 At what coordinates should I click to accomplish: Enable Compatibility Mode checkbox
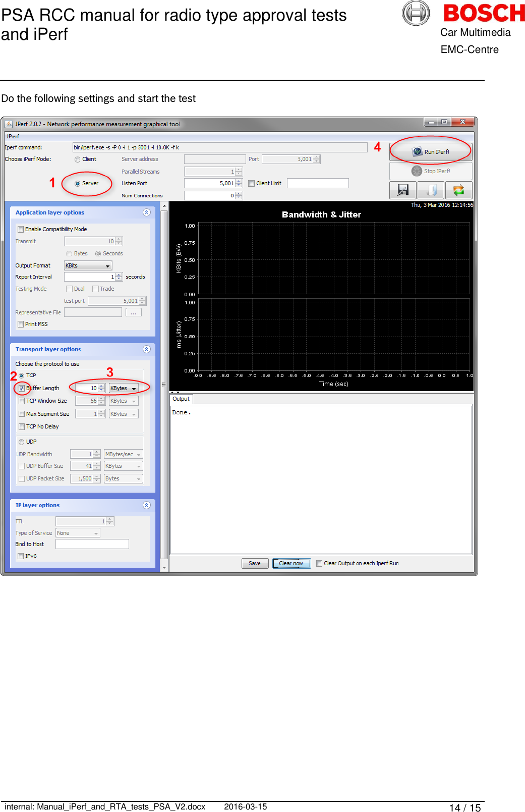tap(21, 229)
